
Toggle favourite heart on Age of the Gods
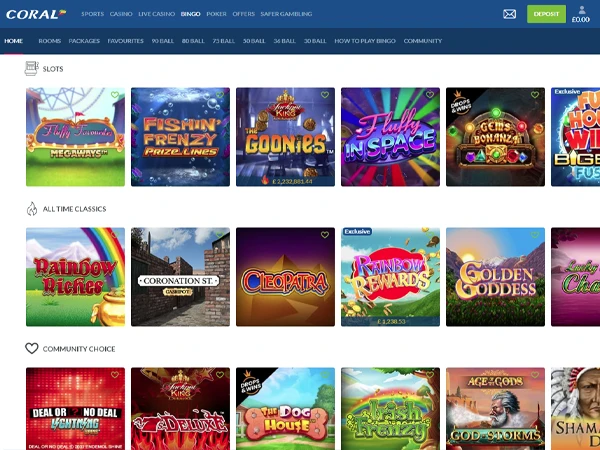tap(535, 375)
